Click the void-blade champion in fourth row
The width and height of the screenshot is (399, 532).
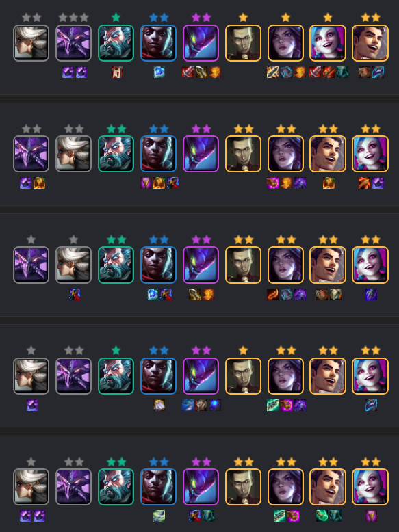point(201,376)
